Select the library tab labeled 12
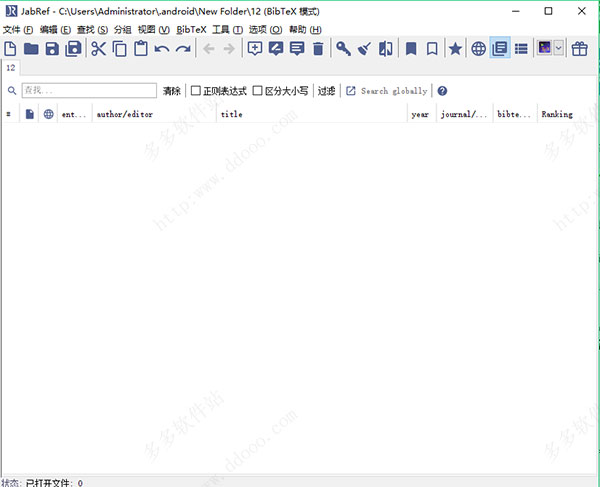 tap(11, 68)
